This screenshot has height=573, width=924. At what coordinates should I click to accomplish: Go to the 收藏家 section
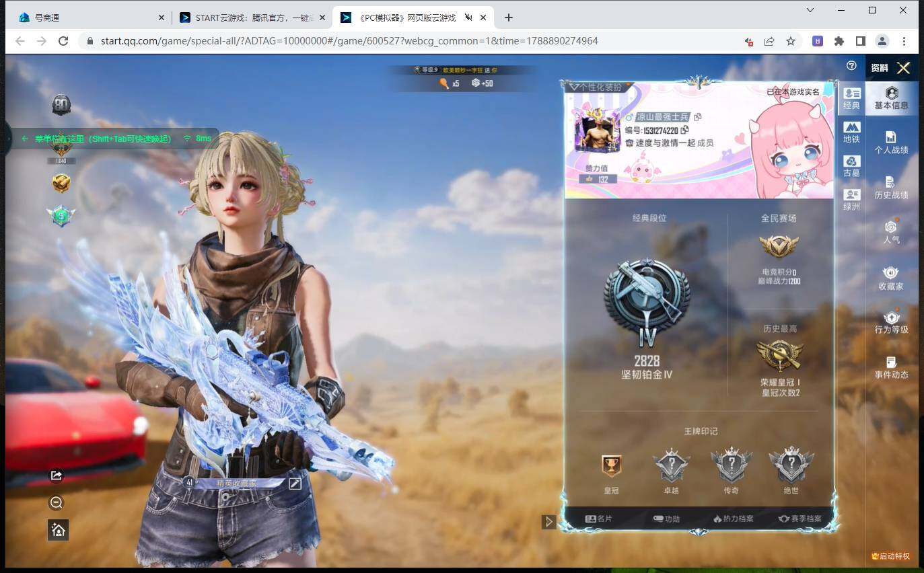[892, 278]
